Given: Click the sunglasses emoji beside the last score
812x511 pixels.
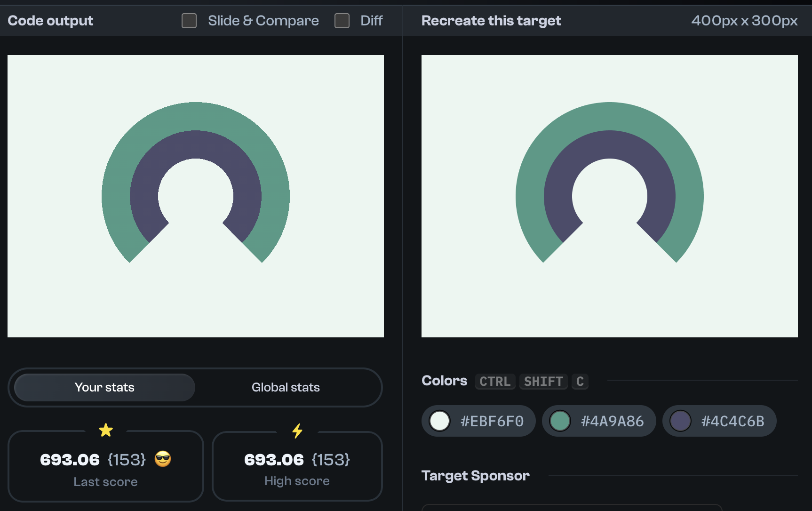Looking at the screenshot, I should point(163,459).
